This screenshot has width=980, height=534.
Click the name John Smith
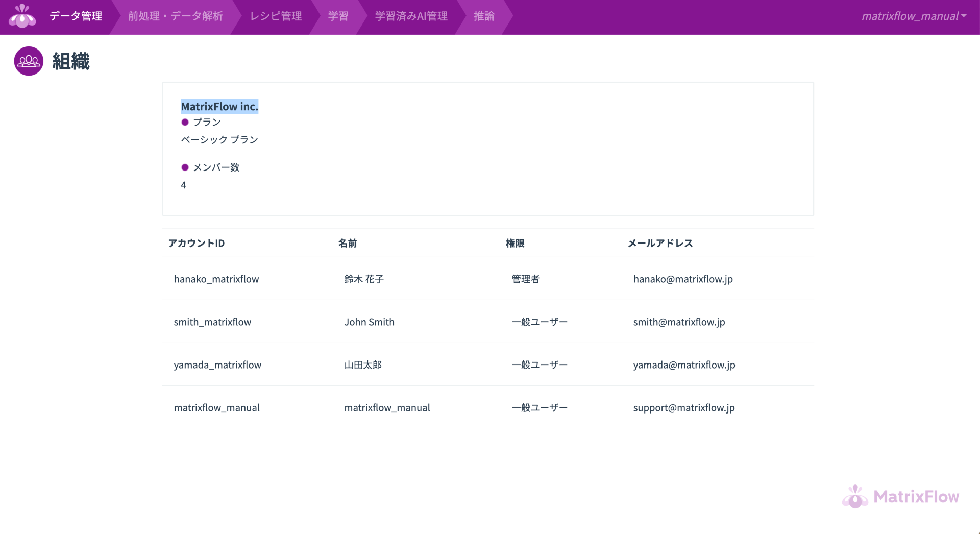tap(370, 322)
